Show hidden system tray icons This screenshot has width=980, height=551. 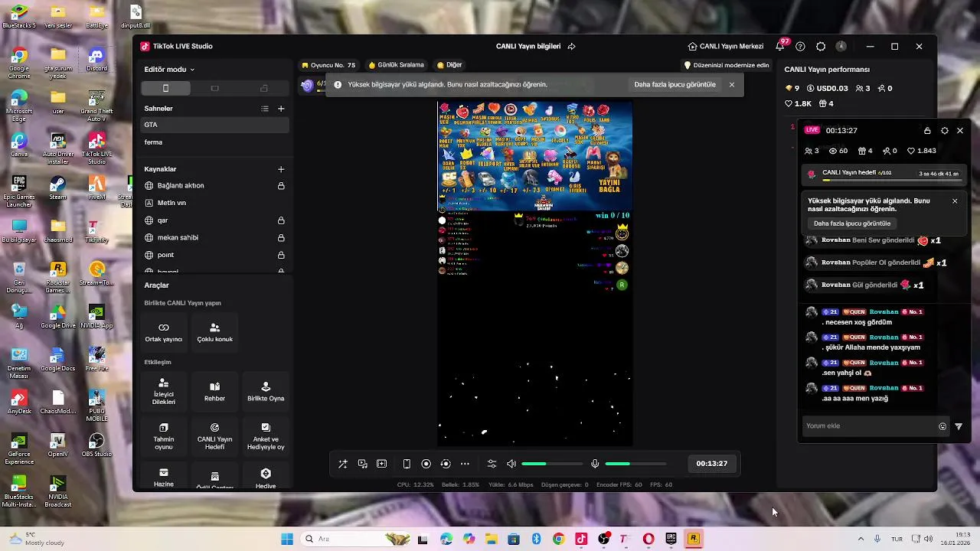point(861,539)
